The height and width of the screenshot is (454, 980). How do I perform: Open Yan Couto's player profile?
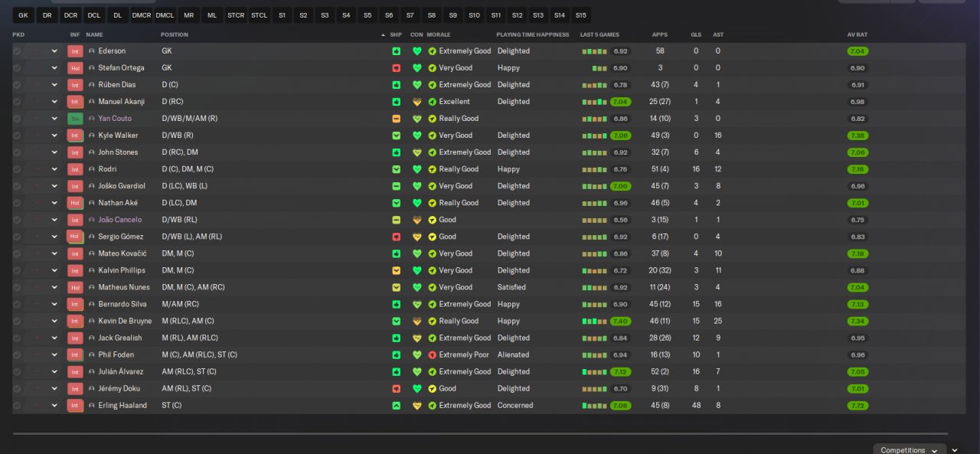(115, 119)
